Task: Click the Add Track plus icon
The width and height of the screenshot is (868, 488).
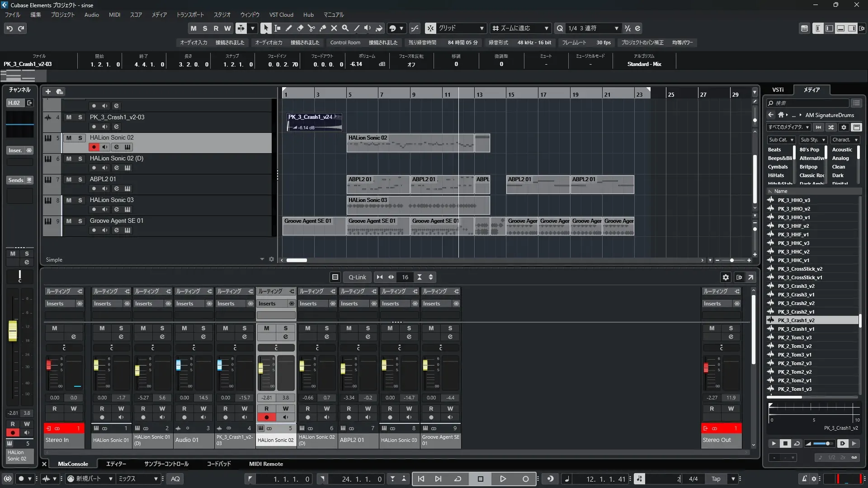Action: (x=48, y=92)
